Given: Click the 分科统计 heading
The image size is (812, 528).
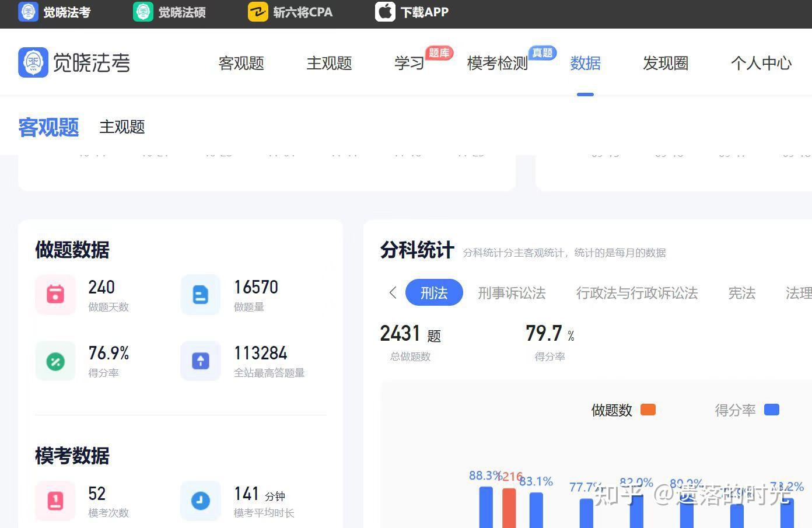Looking at the screenshot, I should (417, 250).
